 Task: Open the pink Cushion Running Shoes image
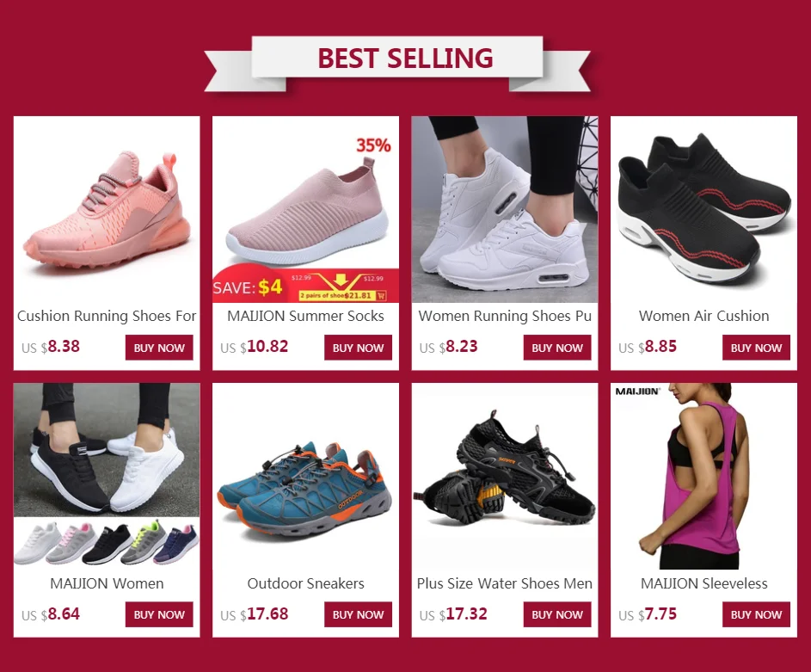click(x=107, y=209)
